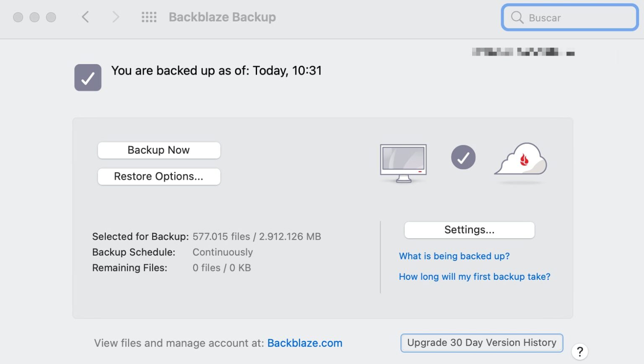Click the forward navigation arrow
This screenshot has height=364, width=644.
115,17
